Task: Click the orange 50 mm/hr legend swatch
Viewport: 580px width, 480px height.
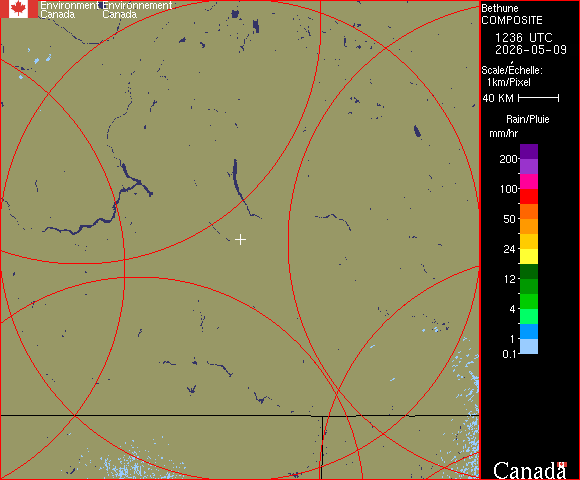Action: (529, 227)
